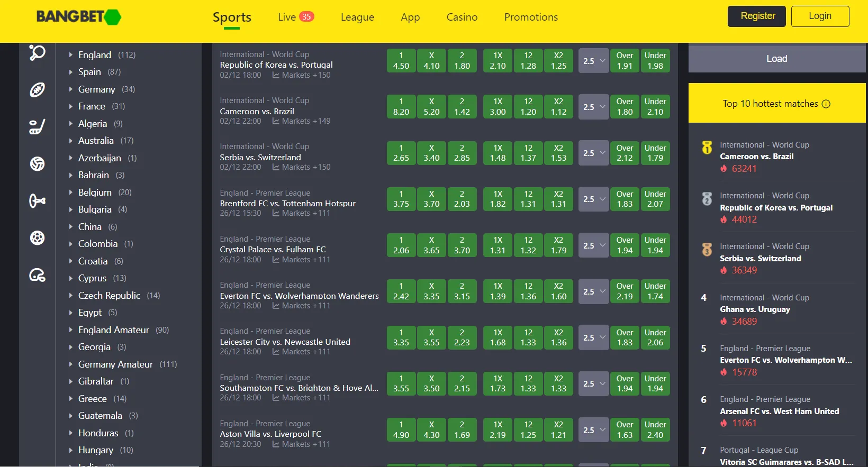Click flame icon next to 63241
The height and width of the screenshot is (467, 868).
coord(724,169)
